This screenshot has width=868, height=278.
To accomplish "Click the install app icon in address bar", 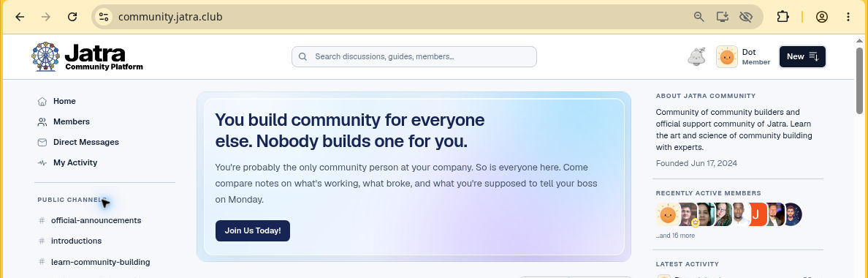I will point(723,17).
